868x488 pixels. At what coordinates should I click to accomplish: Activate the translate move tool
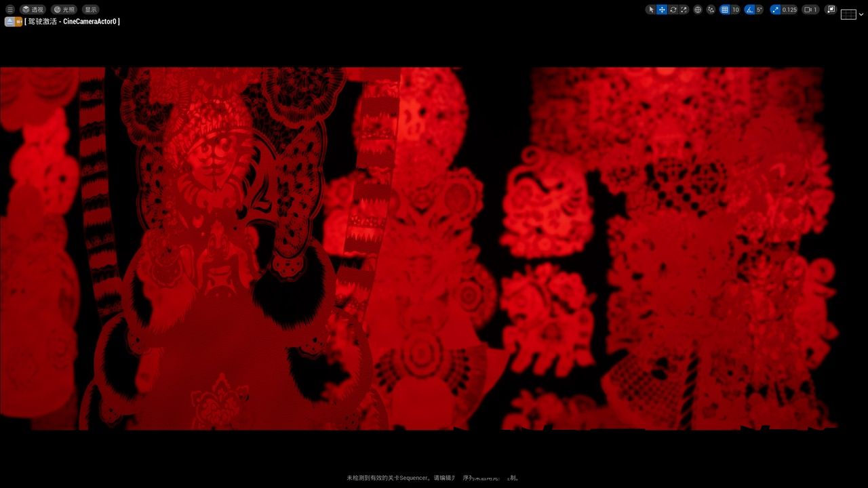point(662,9)
